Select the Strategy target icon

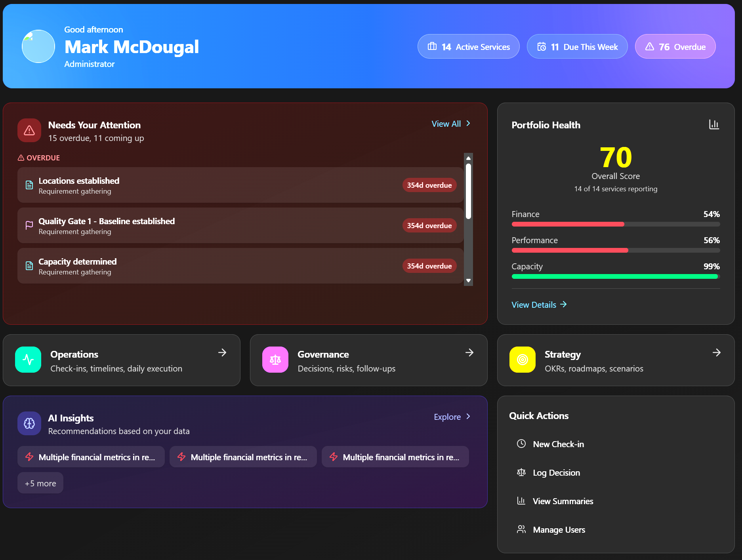click(522, 359)
